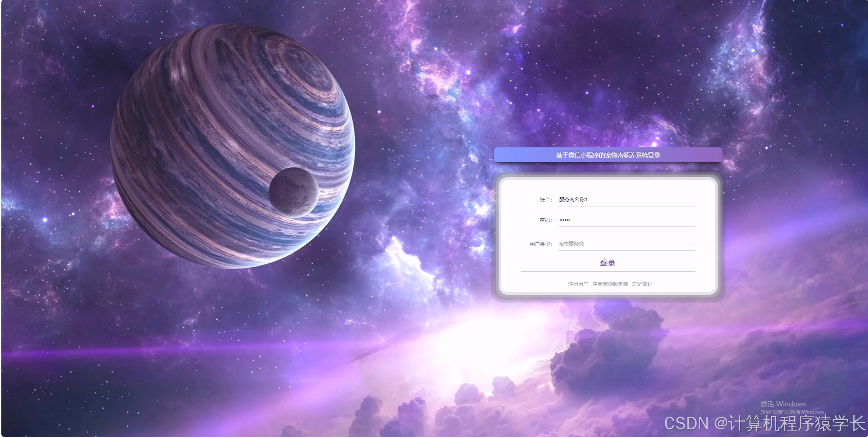Click the 宠物寄领养系统登录 title banner
This screenshot has height=438, width=868.
click(x=608, y=155)
